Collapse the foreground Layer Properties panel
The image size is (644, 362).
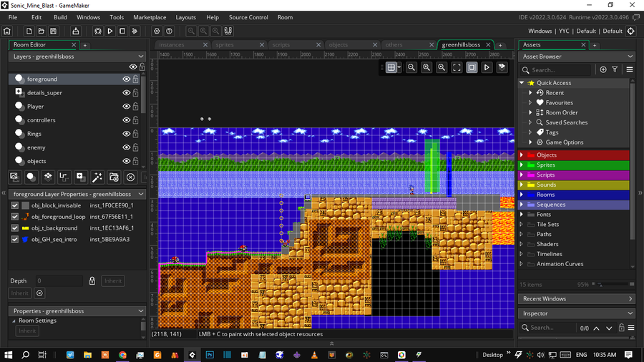tap(141, 194)
